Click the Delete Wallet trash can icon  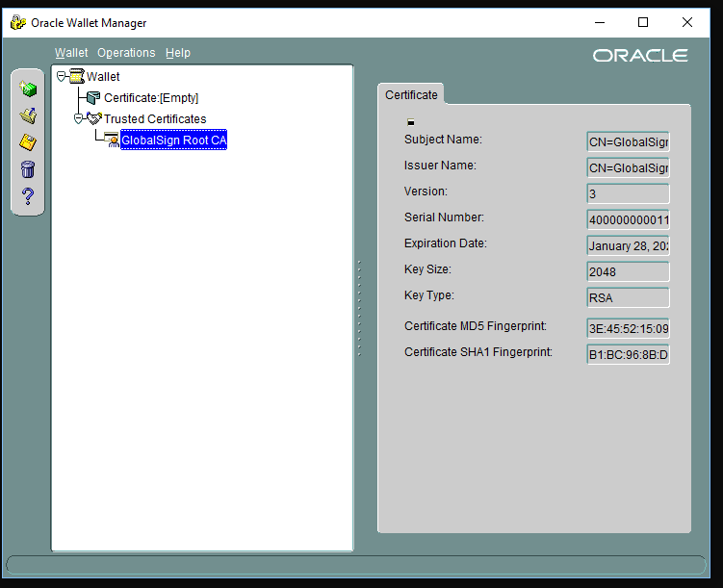28,169
